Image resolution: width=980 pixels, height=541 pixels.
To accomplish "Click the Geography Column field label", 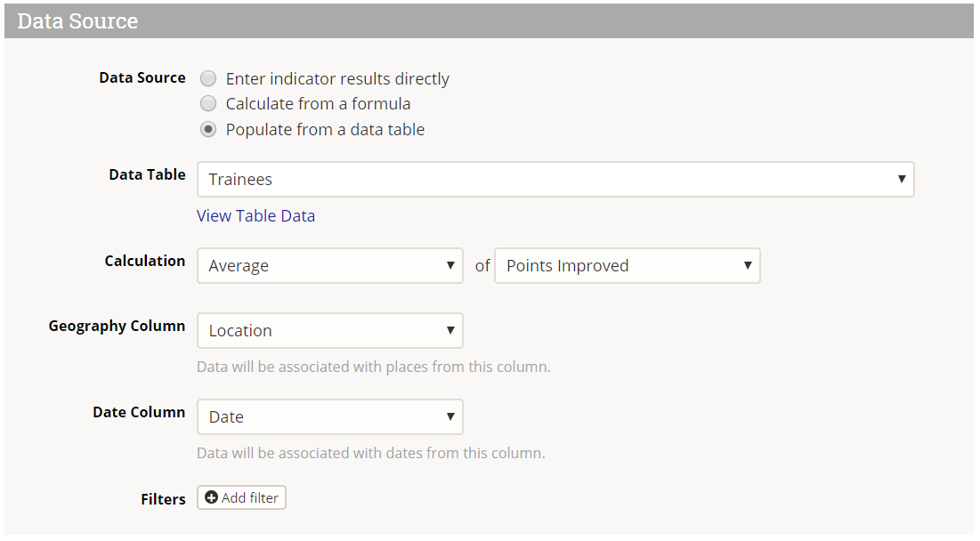I will point(117,326).
